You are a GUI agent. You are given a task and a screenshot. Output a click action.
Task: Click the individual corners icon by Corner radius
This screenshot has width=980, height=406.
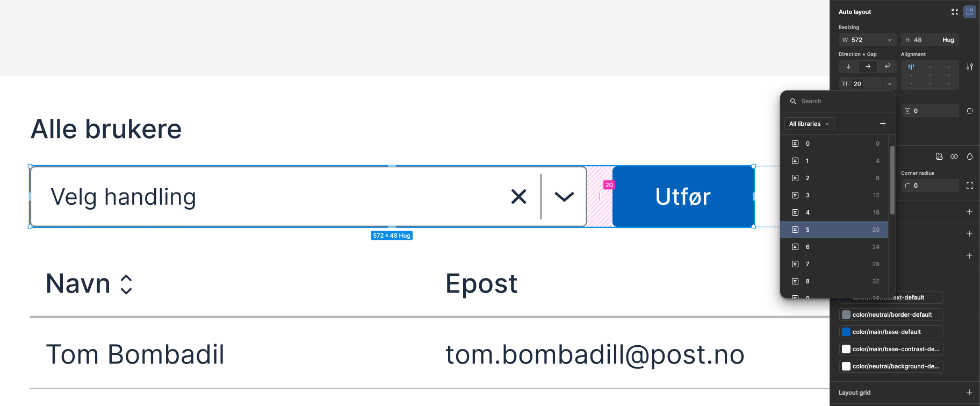click(x=970, y=186)
